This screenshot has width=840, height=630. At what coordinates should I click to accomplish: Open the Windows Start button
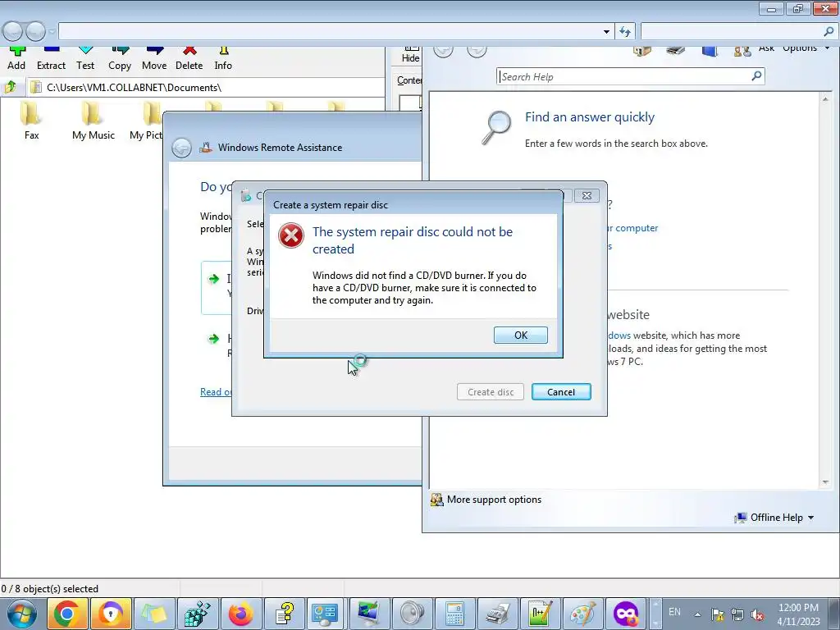(x=22, y=614)
